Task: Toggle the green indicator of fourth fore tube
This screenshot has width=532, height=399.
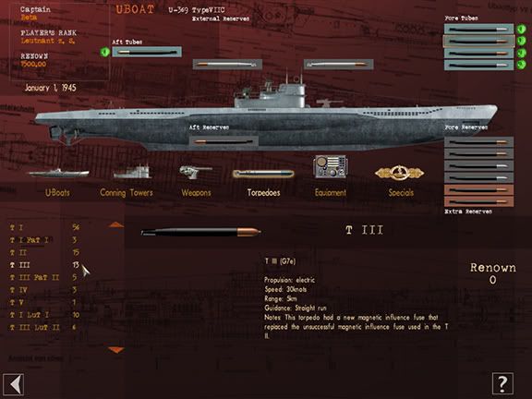Action: (521, 65)
